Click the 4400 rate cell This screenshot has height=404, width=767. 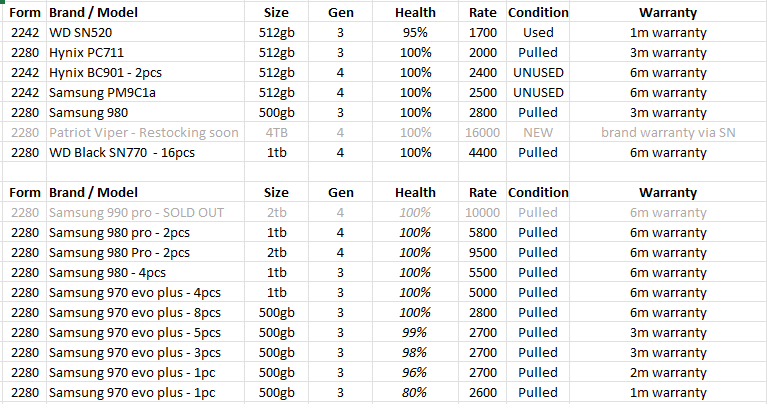[482, 153]
